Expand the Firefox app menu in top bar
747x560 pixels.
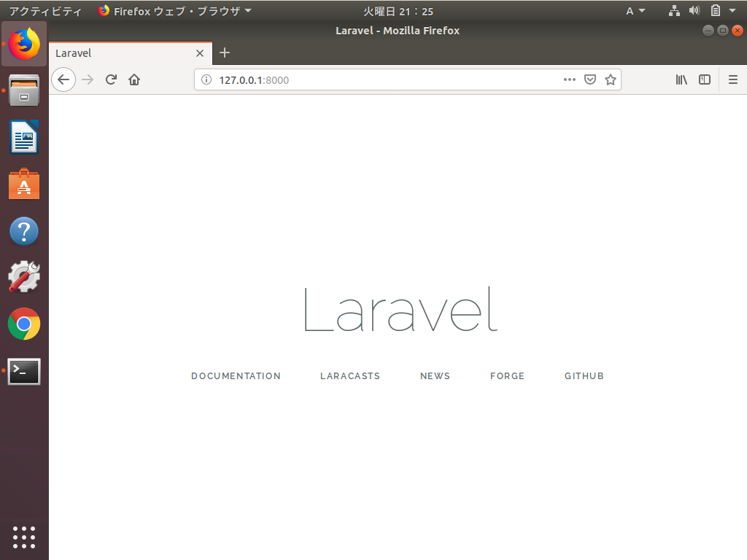pos(174,11)
